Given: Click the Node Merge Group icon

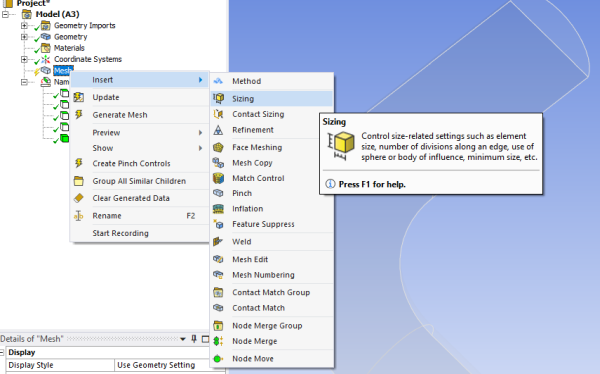Looking at the screenshot, I should pos(218,326).
